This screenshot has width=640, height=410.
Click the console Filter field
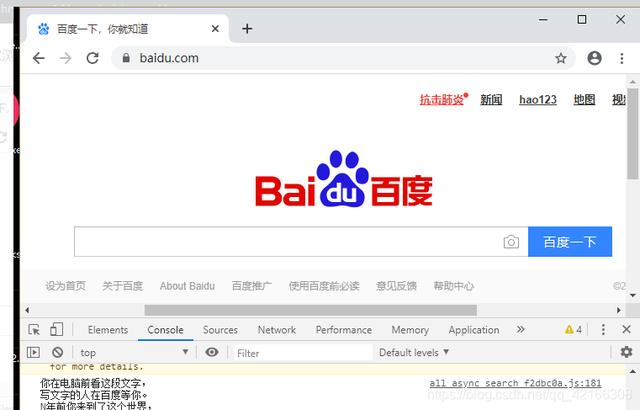[x=302, y=353]
